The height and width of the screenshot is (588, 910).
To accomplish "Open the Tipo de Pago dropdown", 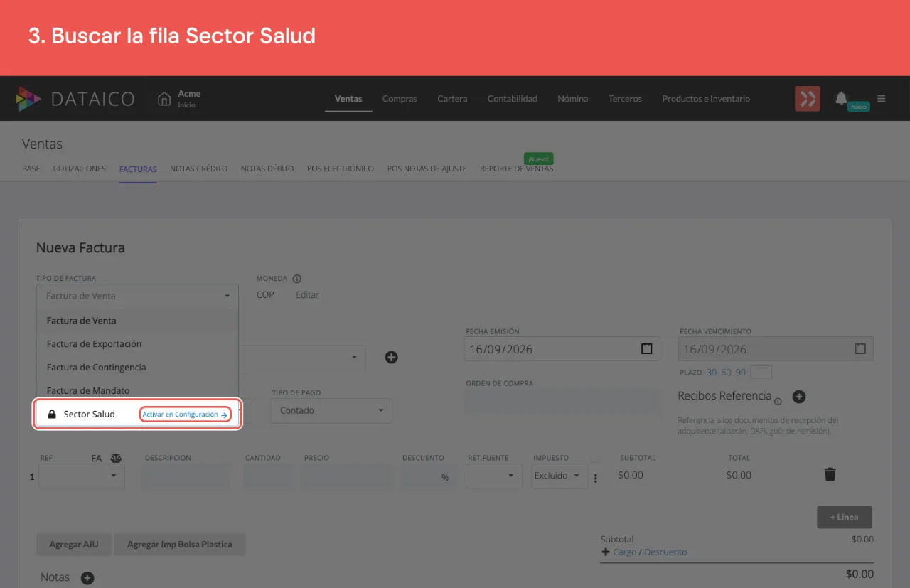I will pyautogui.click(x=331, y=410).
